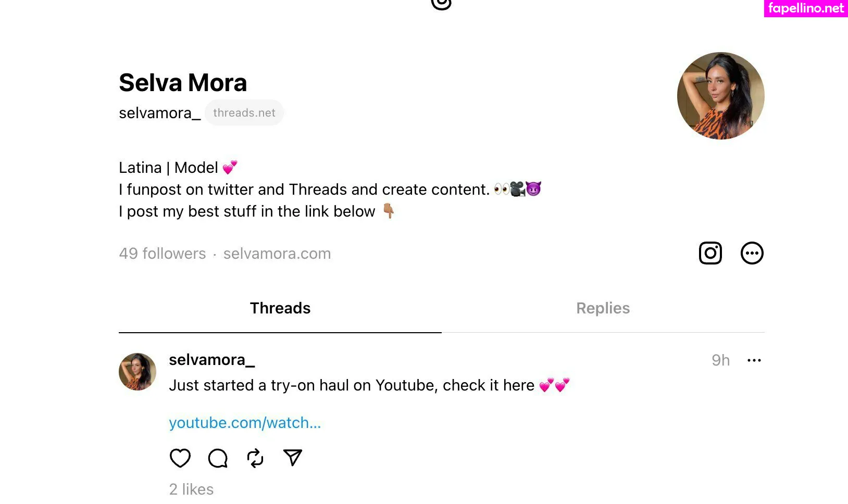Like the try-on haul post
Viewport: 848px width, 504px height.
[x=180, y=458]
